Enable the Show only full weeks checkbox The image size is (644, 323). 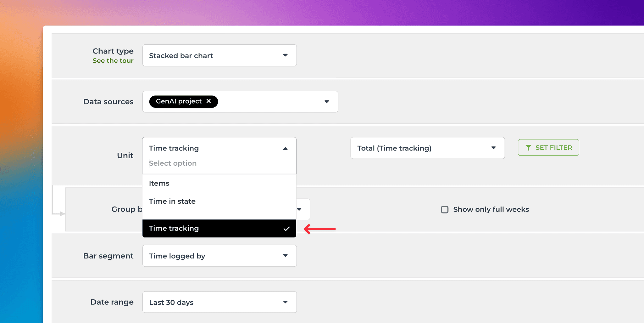pos(445,209)
